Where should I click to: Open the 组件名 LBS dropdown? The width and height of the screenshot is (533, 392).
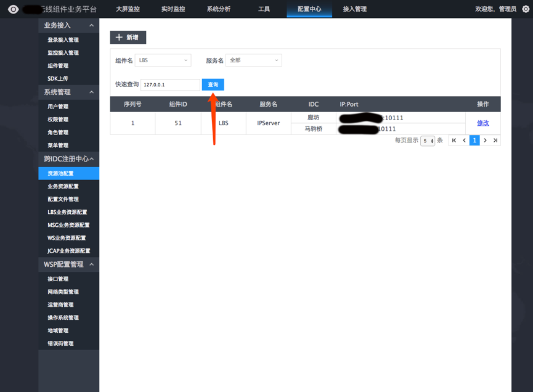[163, 60]
